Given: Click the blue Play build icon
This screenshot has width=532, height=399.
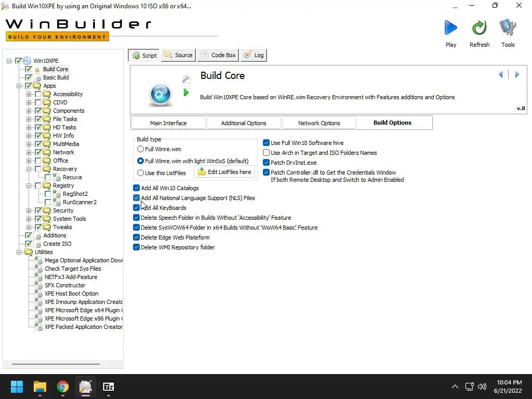Looking at the screenshot, I should tap(450, 28).
